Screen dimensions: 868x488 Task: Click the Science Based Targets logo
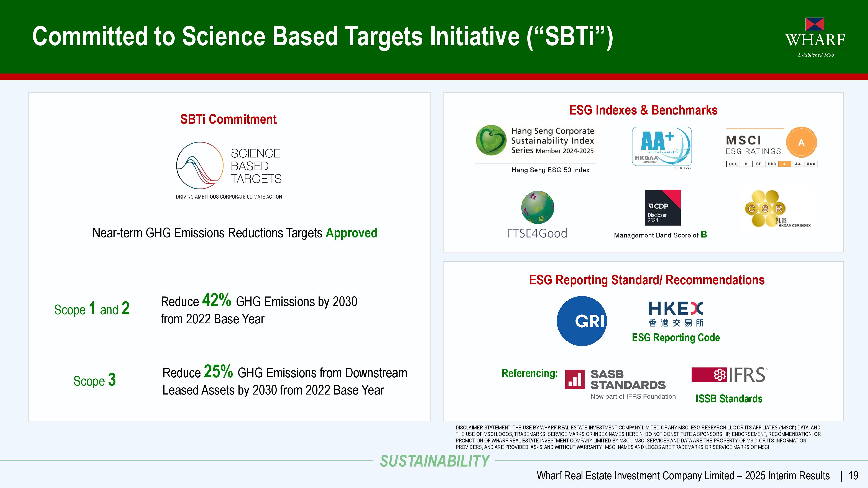pyautogui.click(x=229, y=166)
